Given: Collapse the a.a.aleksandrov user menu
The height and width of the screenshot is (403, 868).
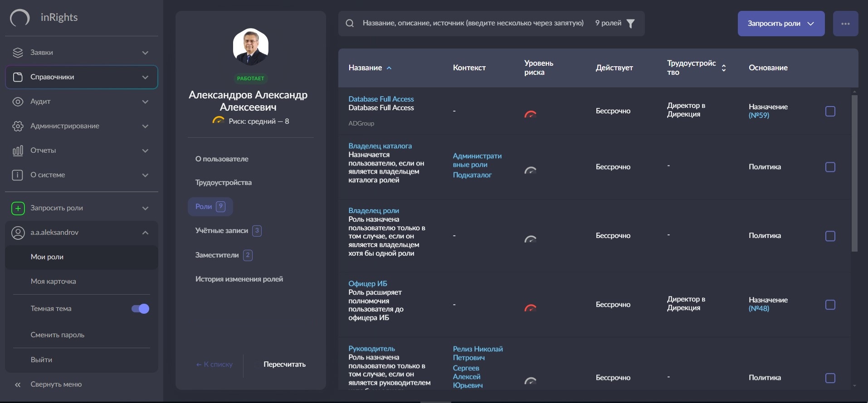Looking at the screenshot, I should click(145, 233).
